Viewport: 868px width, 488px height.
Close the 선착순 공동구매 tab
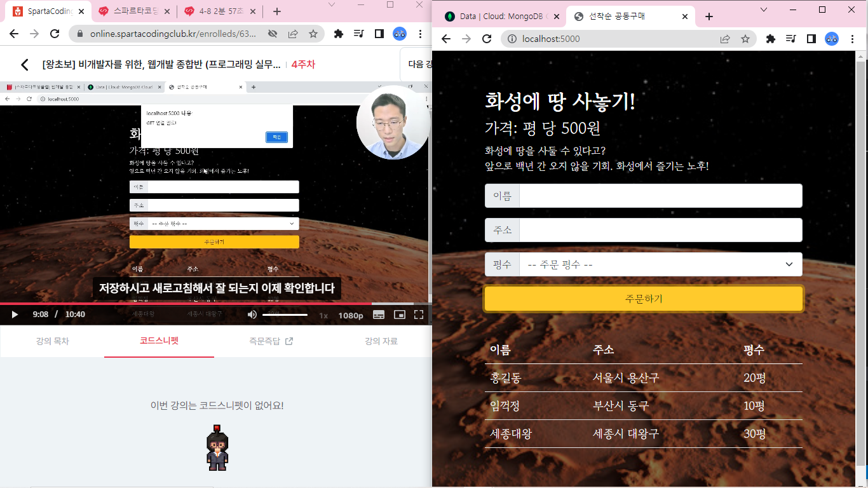[x=684, y=17]
